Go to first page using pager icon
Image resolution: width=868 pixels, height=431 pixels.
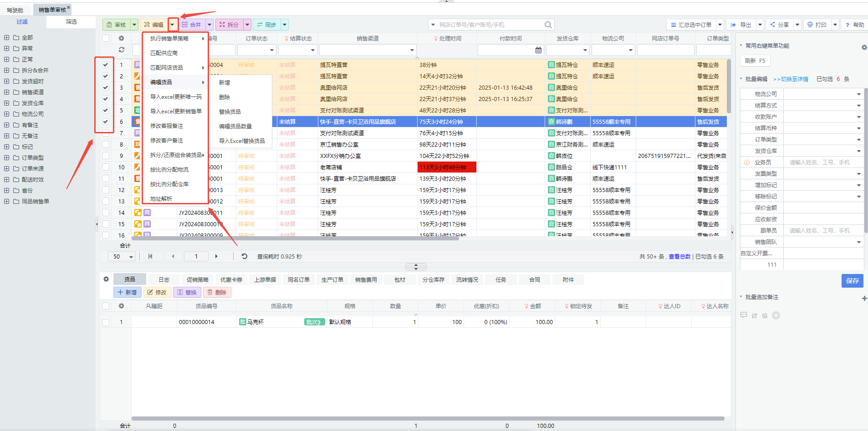tap(150, 256)
